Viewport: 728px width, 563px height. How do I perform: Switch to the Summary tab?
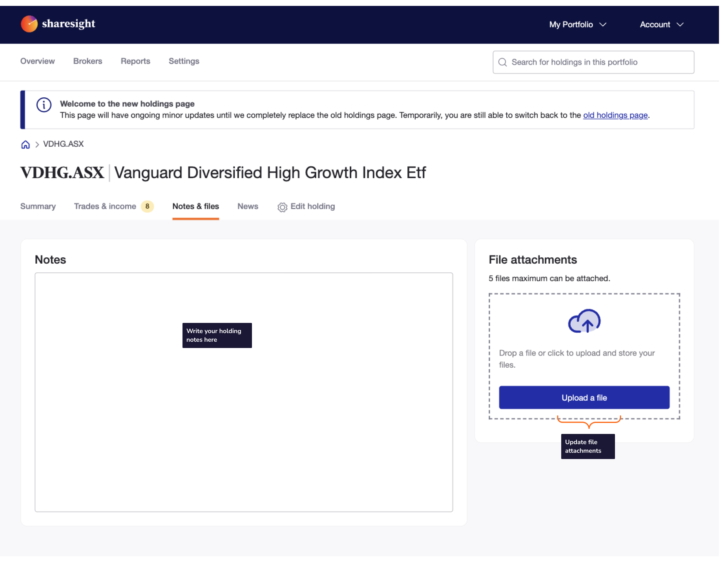tap(38, 206)
